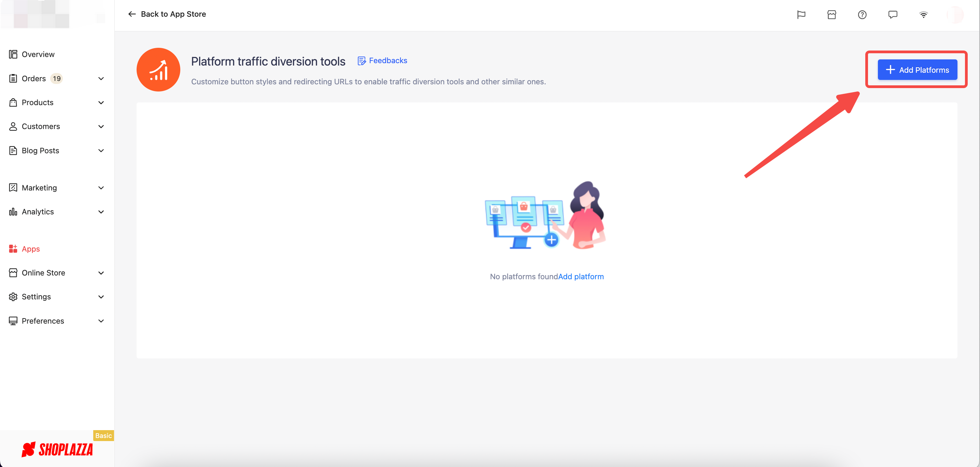Expand the Analytics menu chevron
The height and width of the screenshot is (467, 980).
(101, 212)
